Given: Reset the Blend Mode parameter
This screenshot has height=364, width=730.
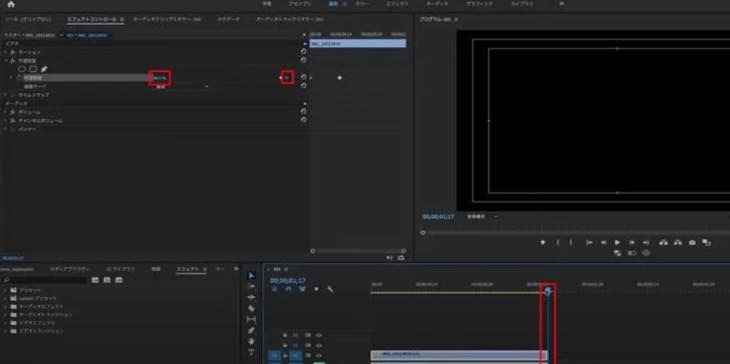Looking at the screenshot, I should [304, 86].
